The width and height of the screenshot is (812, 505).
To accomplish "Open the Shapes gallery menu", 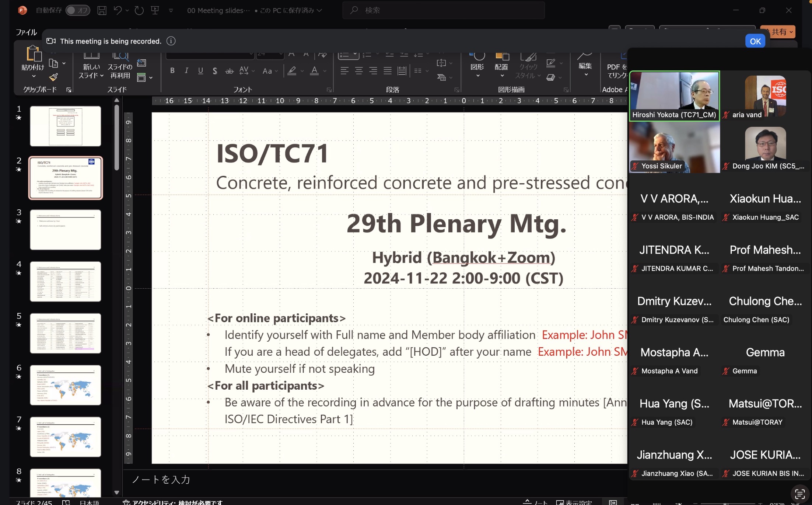I will [477, 67].
